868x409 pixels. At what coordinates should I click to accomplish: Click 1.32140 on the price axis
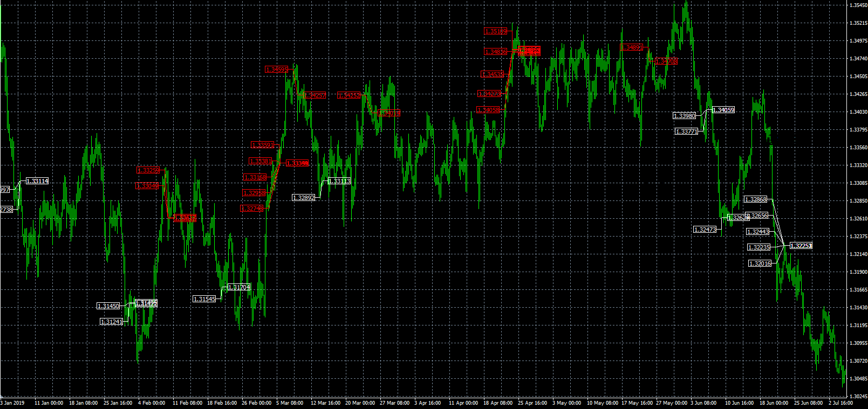point(858,254)
